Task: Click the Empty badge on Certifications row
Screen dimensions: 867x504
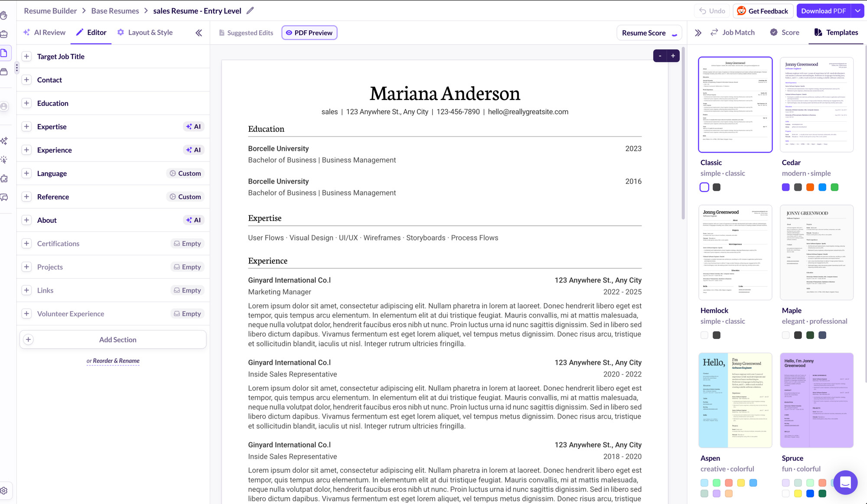Action: [x=187, y=244]
